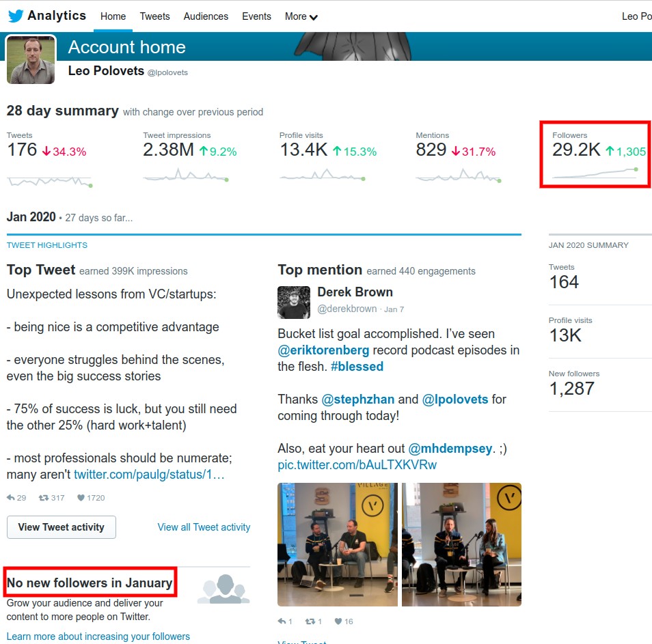Click the heart icon showing 1720
652x644 pixels.
81,498
